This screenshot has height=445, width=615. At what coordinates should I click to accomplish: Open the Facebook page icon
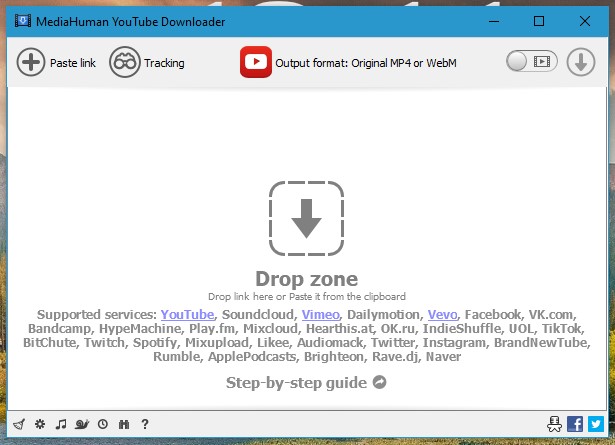coord(575,424)
